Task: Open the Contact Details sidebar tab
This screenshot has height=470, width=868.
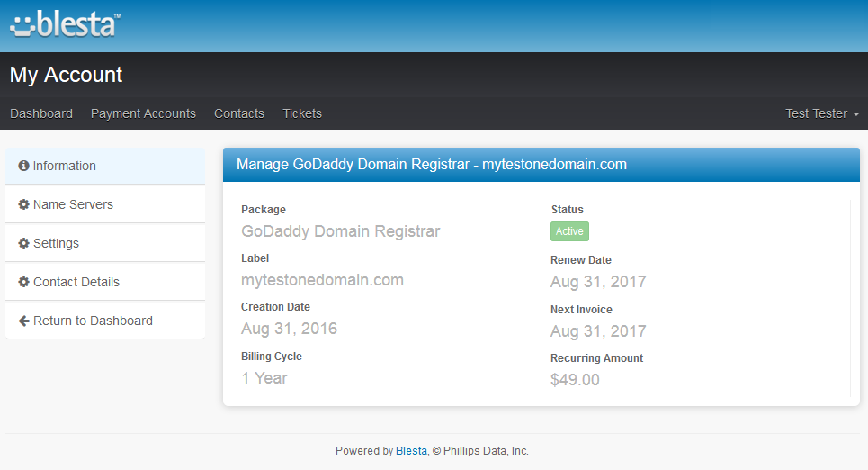Action: click(105, 282)
